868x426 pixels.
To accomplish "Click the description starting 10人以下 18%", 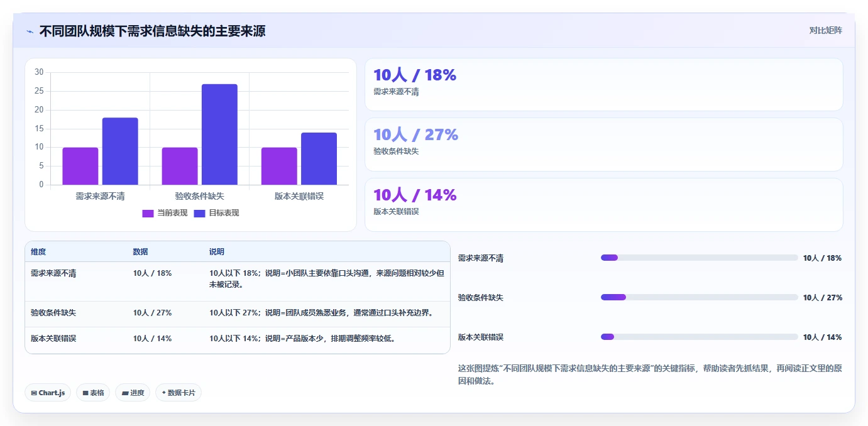I will point(327,279).
